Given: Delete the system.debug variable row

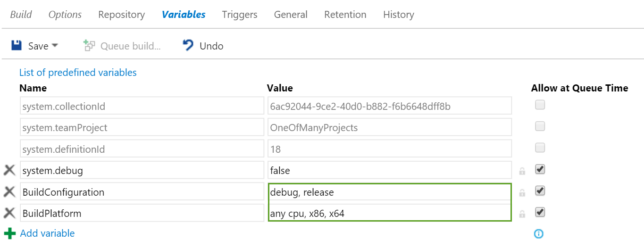Looking at the screenshot, I should tap(9, 170).
